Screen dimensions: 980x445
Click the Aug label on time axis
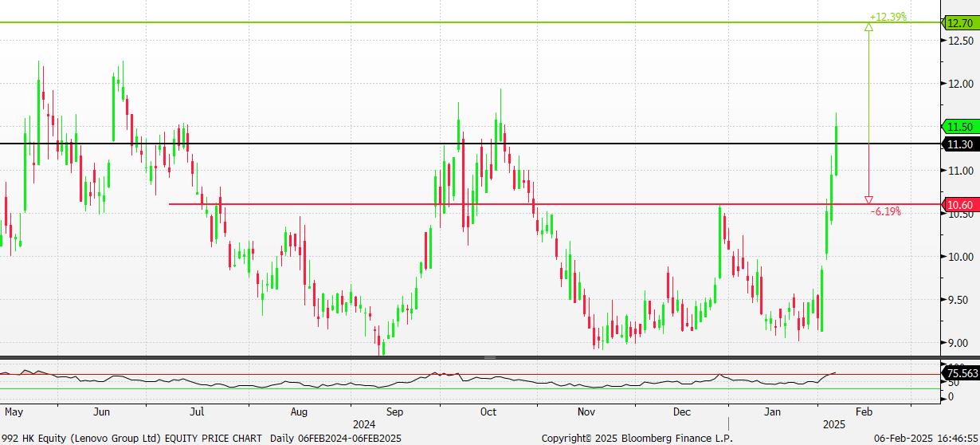(298, 412)
